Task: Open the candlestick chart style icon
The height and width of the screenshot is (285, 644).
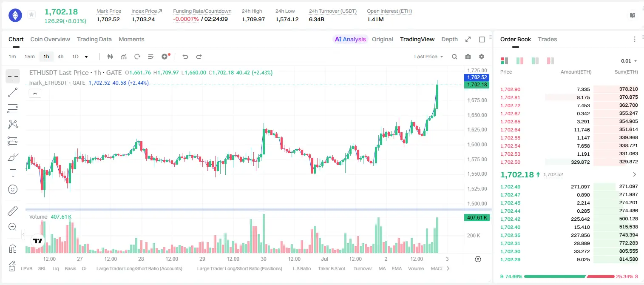Action: [110, 57]
